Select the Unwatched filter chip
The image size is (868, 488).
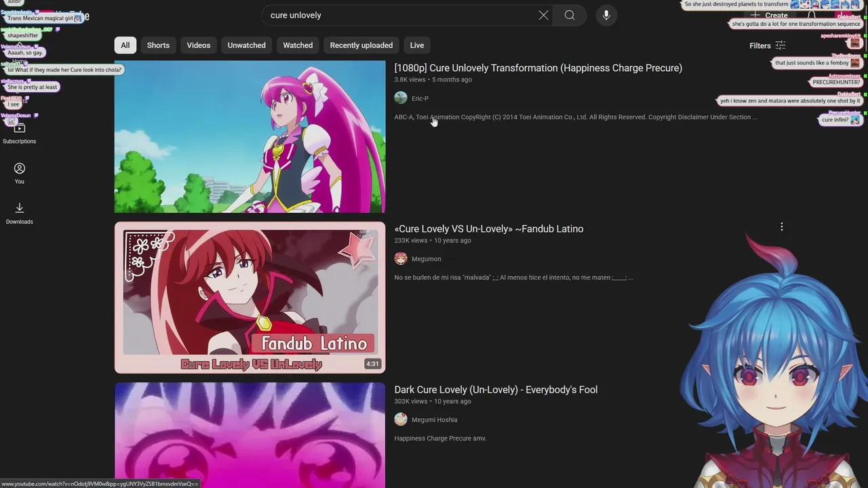247,45
